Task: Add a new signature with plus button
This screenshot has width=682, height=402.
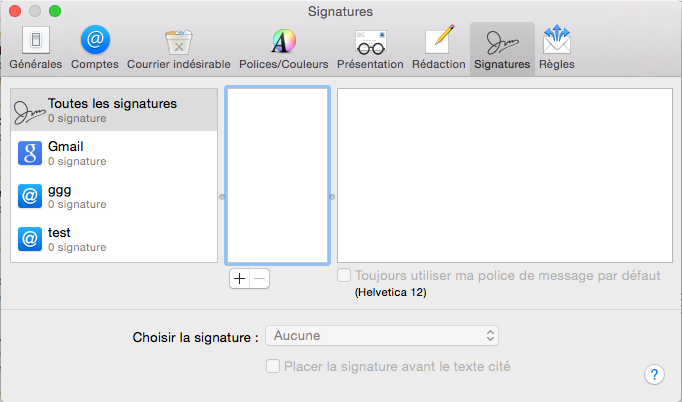Action: pyautogui.click(x=240, y=278)
